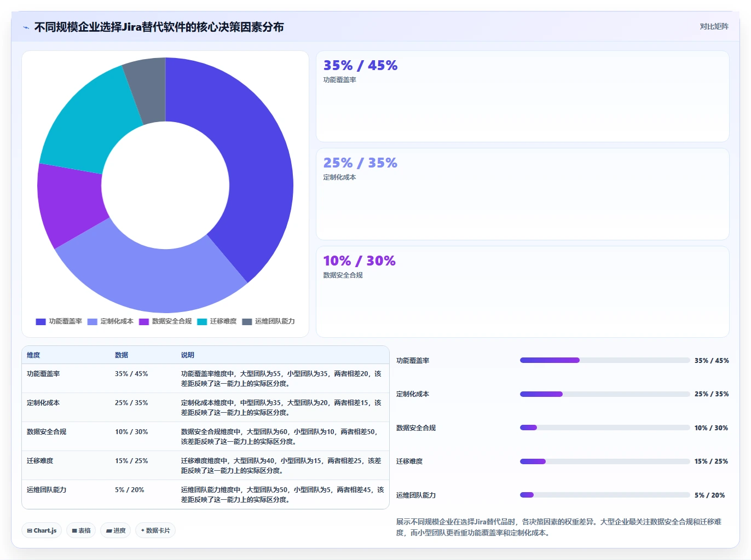This screenshot has height=560, width=751.
Task: Select the 定制化成本 table row name
Action: 43,403
